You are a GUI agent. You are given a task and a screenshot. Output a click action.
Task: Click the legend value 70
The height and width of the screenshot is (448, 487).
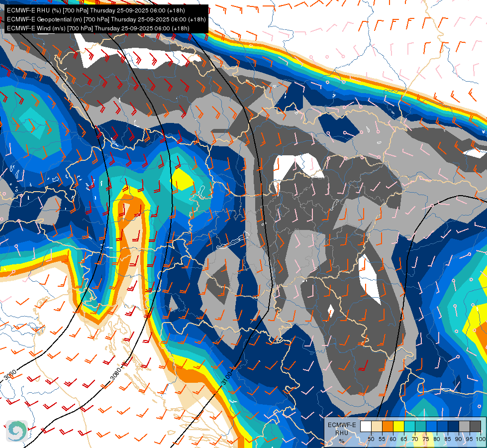pos(415,439)
